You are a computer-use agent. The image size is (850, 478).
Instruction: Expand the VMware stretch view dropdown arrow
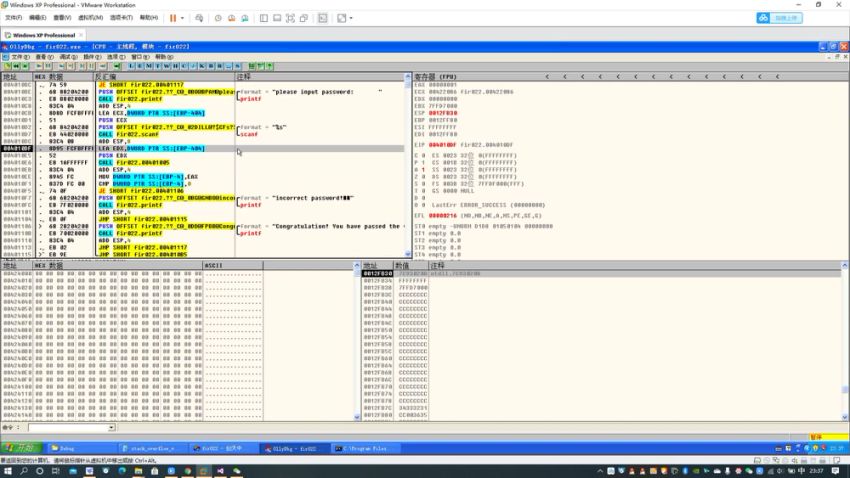[351, 18]
